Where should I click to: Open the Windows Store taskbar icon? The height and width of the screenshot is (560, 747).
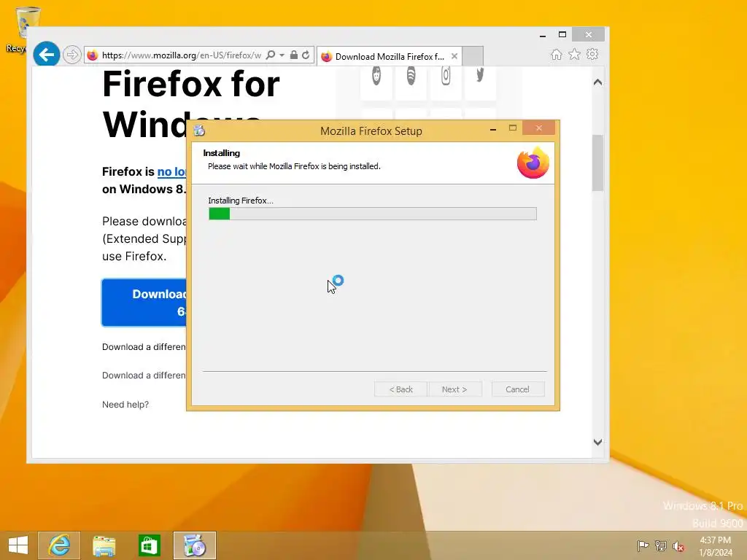click(149, 545)
